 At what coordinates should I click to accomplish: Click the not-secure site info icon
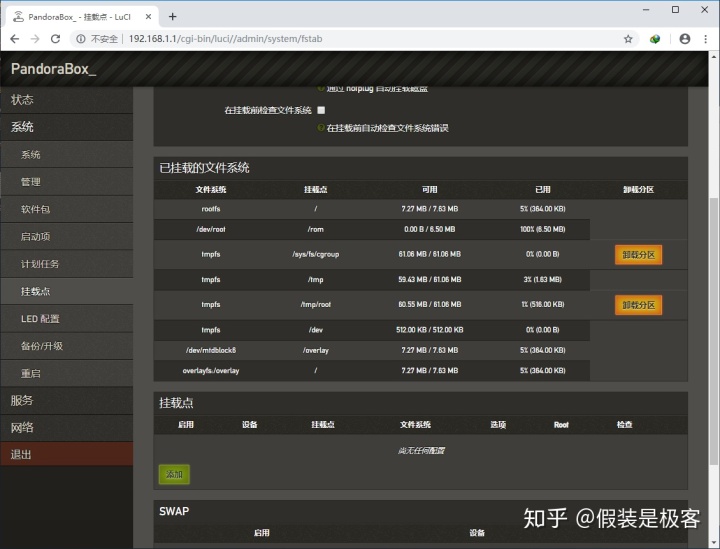coord(81,39)
